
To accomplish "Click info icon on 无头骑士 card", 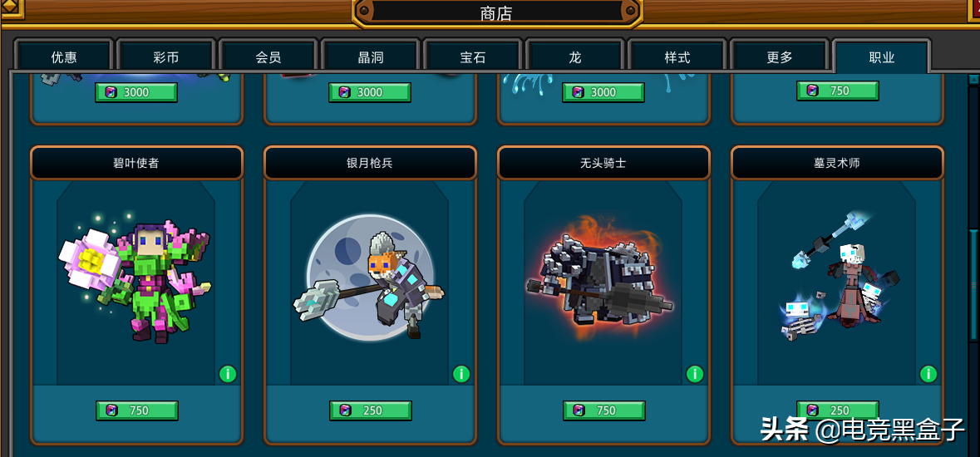I will click(x=695, y=374).
